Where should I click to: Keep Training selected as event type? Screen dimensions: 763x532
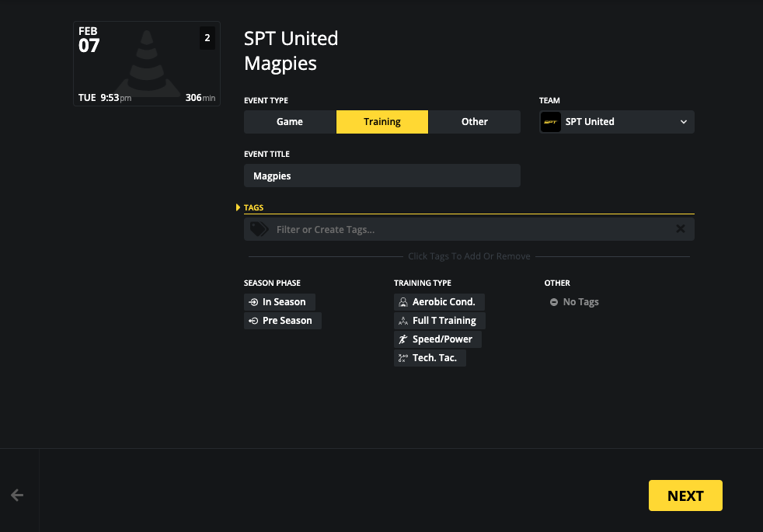coord(381,121)
